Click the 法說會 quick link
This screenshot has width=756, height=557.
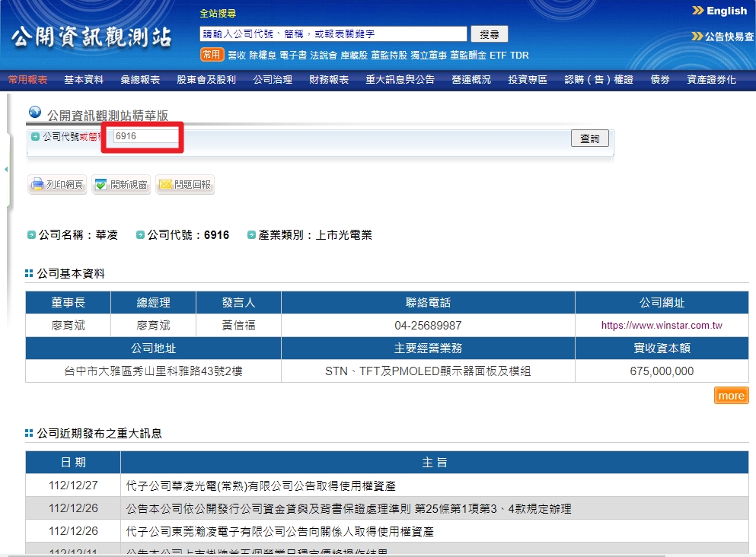tap(324, 55)
